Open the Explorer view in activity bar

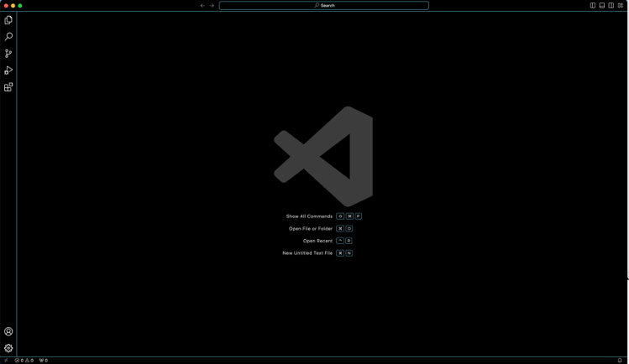coord(8,20)
